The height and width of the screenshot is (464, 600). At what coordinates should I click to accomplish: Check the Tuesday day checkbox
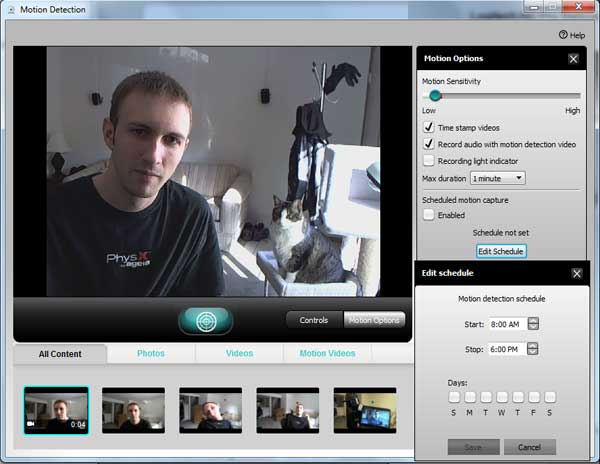tap(486, 397)
